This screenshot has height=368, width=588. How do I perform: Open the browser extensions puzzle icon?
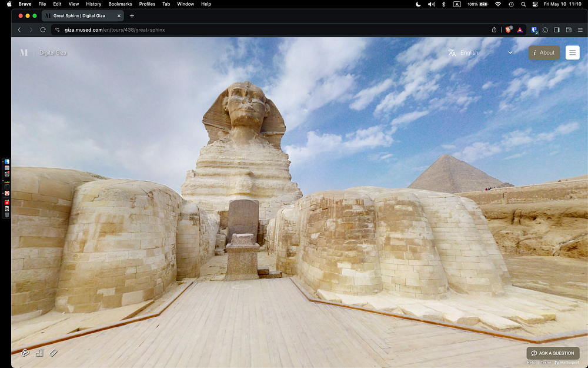[x=546, y=29]
